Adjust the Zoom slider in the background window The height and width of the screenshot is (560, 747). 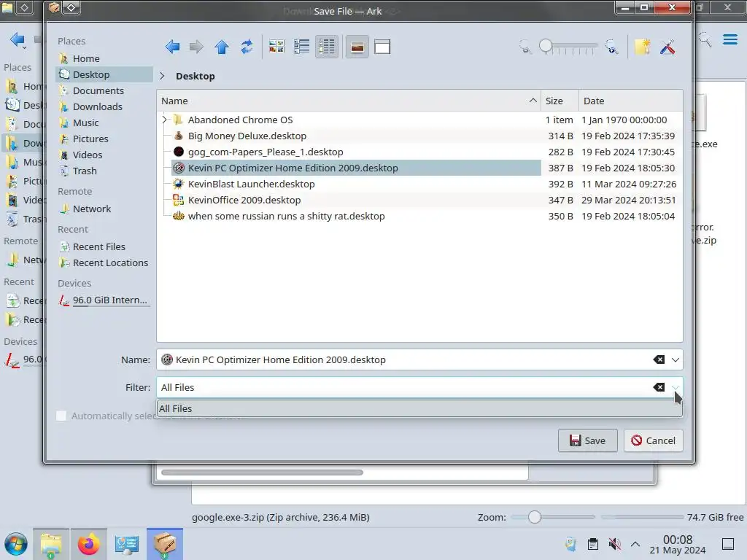[x=553, y=517]
